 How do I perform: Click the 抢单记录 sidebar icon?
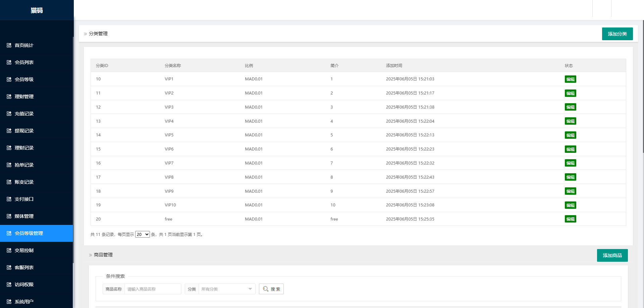click(9, 165)
